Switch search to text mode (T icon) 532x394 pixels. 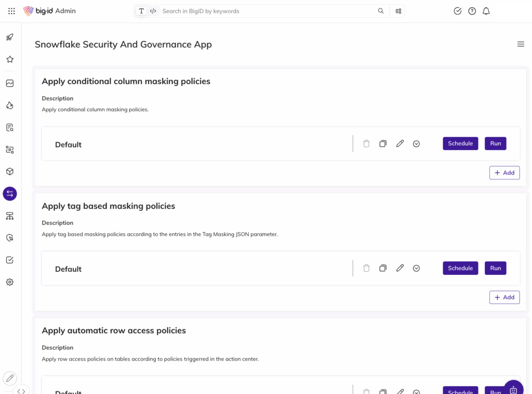point(141,11)
